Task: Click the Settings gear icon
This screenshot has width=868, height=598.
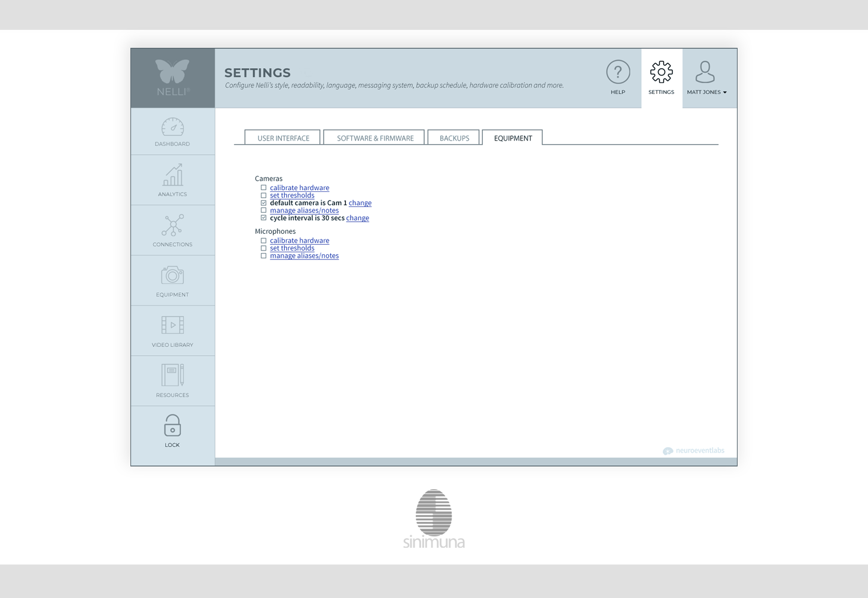Action: (662, 72)
